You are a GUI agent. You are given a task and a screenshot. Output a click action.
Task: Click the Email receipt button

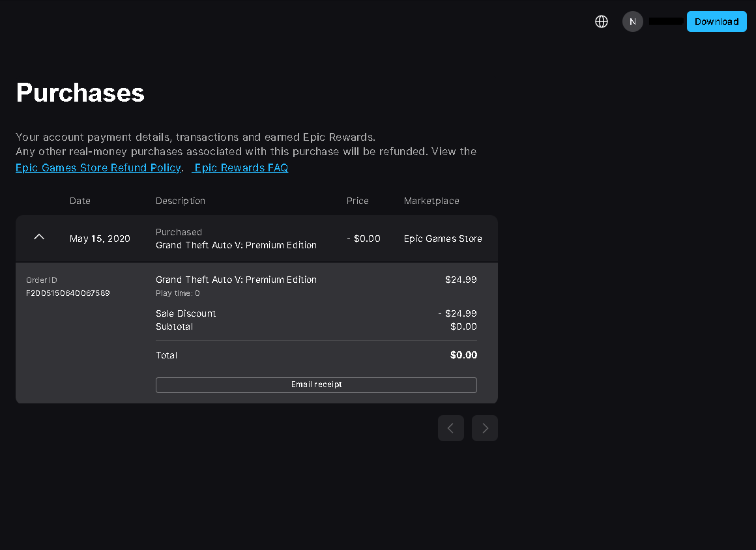click(x=316, y=384)
